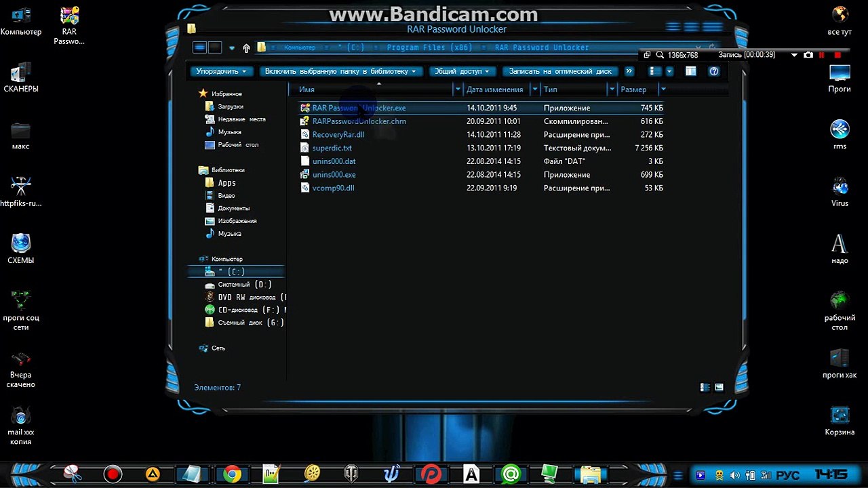
Task: Open the Общий доступ dropdown
Action: (462, 71)
